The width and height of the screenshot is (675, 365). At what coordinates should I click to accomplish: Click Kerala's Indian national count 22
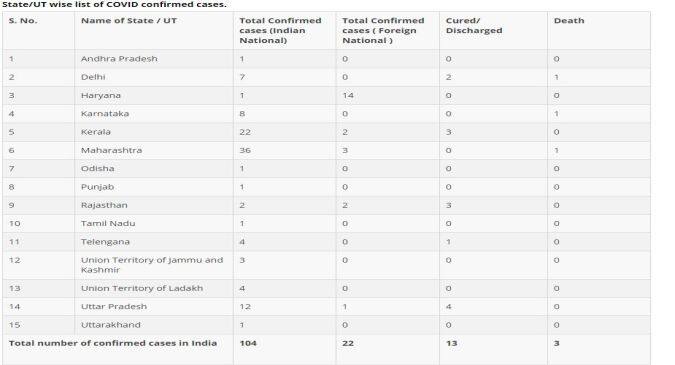pyautogui.click(x=245, y=132)
